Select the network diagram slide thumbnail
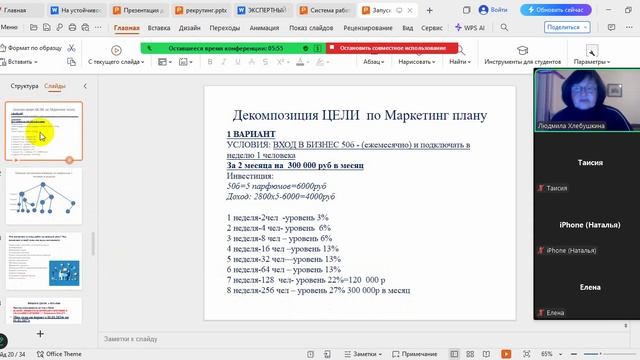 [x=44, y=196]
